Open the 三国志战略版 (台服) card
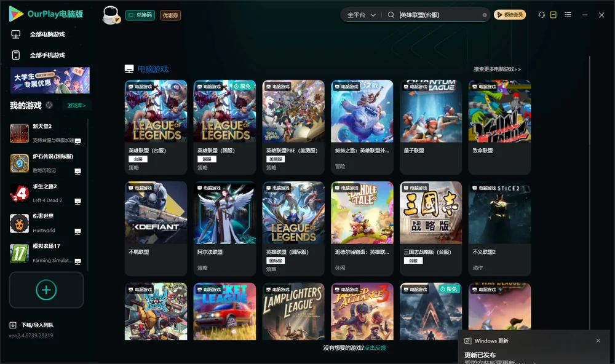Screen dimensions: 615x364 tap(430, 229)
